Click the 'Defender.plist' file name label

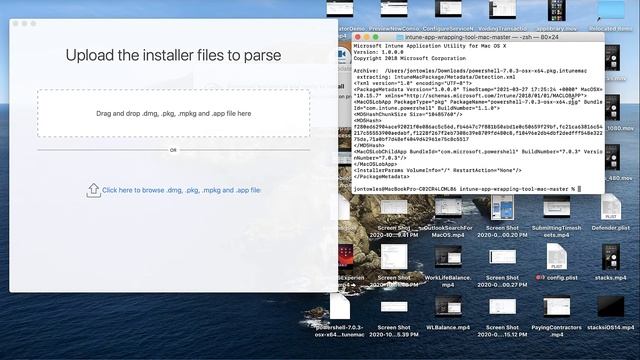611,228
